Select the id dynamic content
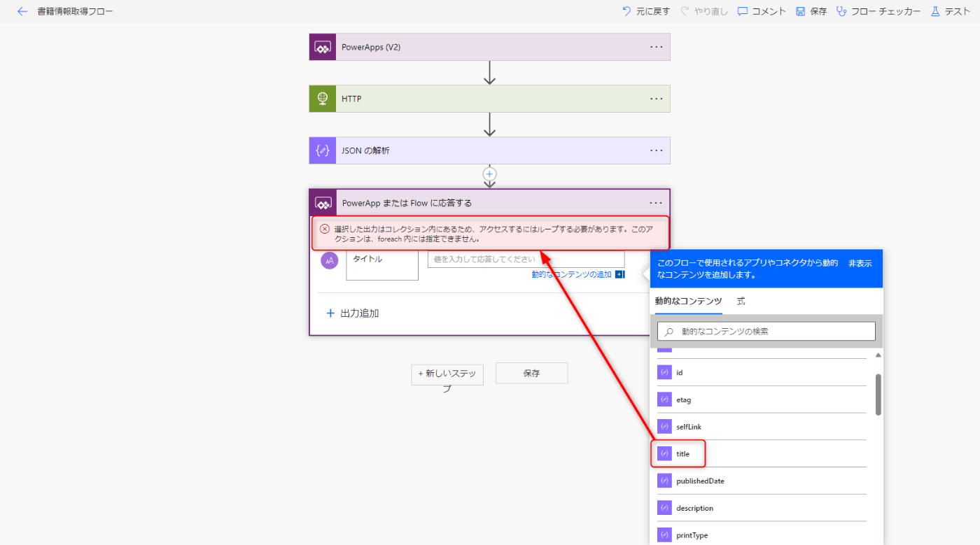Screen dimensions: 980x545 (x=762, y=372)
